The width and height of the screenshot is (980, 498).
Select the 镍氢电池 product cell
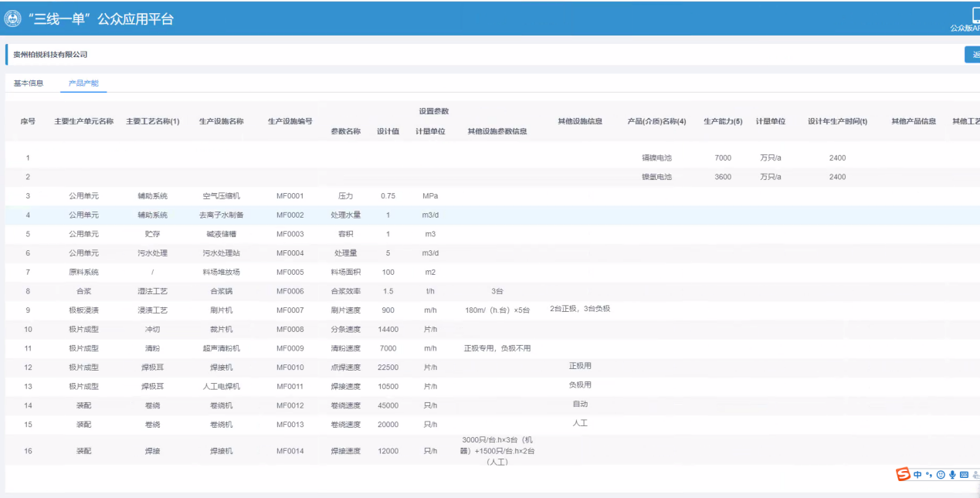(x=657, y=177)
